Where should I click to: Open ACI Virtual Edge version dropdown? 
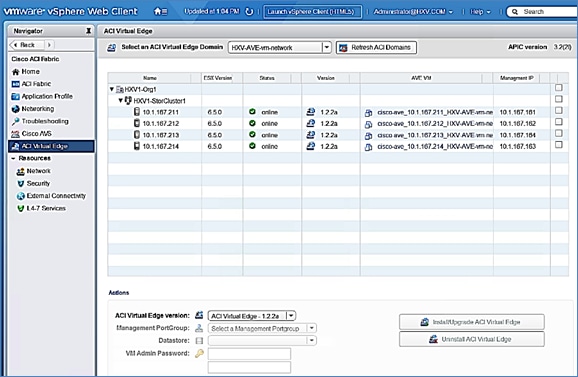[x=291, y=316]
